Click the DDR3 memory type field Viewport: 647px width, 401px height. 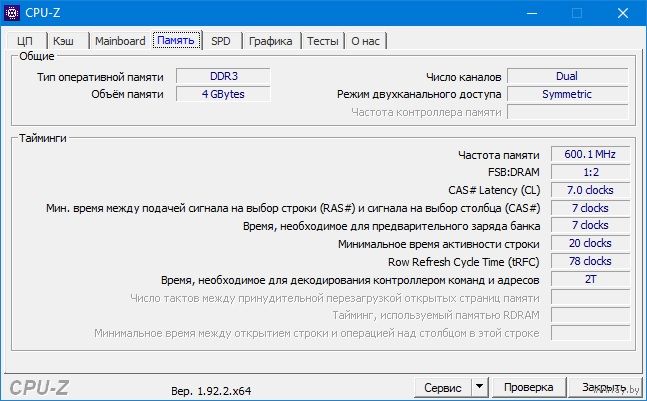223,76
